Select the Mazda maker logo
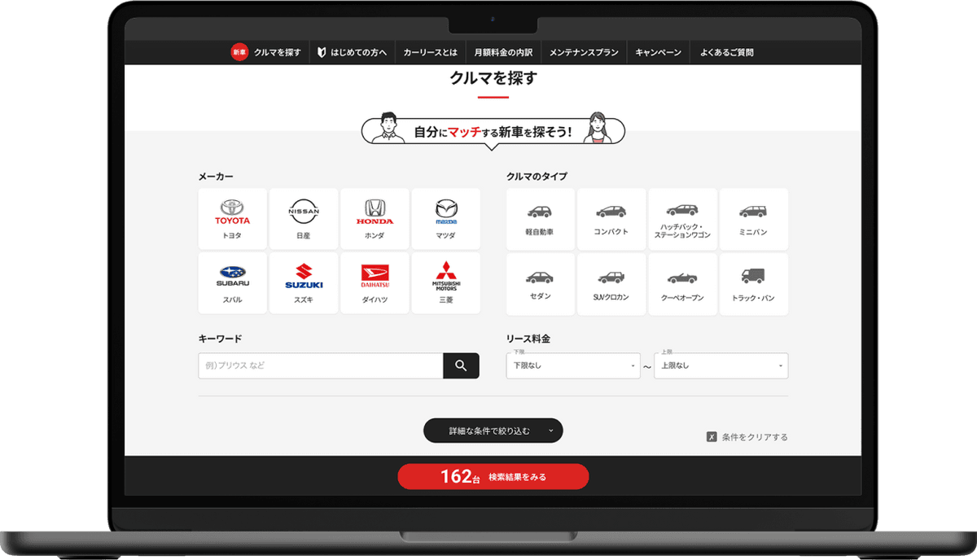This screenshot has height=560, width=977. pos(445,212)
